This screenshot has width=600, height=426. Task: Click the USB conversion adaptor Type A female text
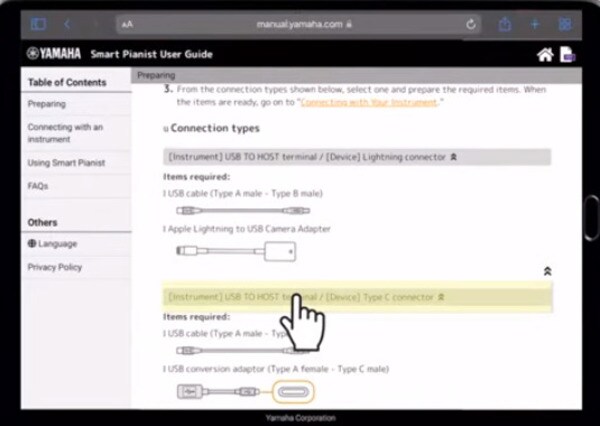point(278,369)
